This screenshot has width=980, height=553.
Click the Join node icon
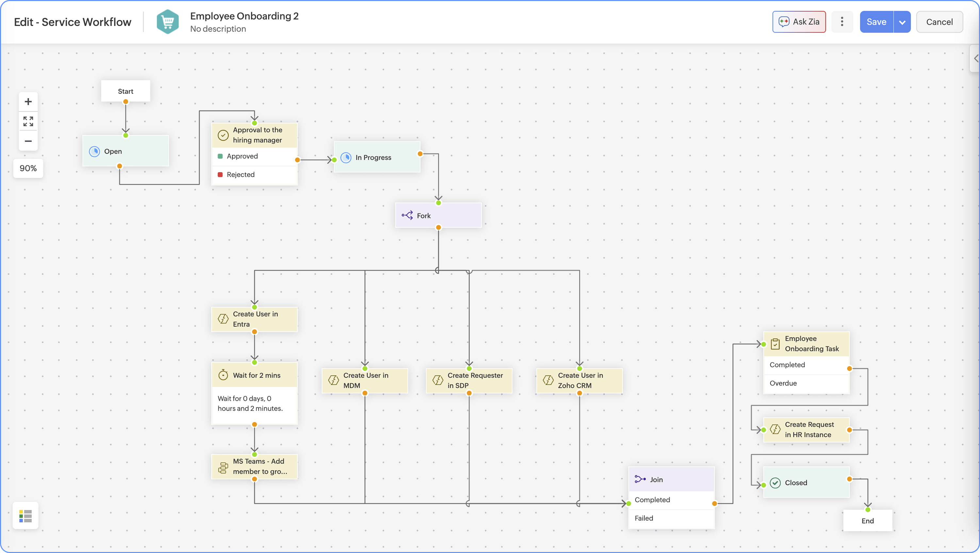pos(640,479)
